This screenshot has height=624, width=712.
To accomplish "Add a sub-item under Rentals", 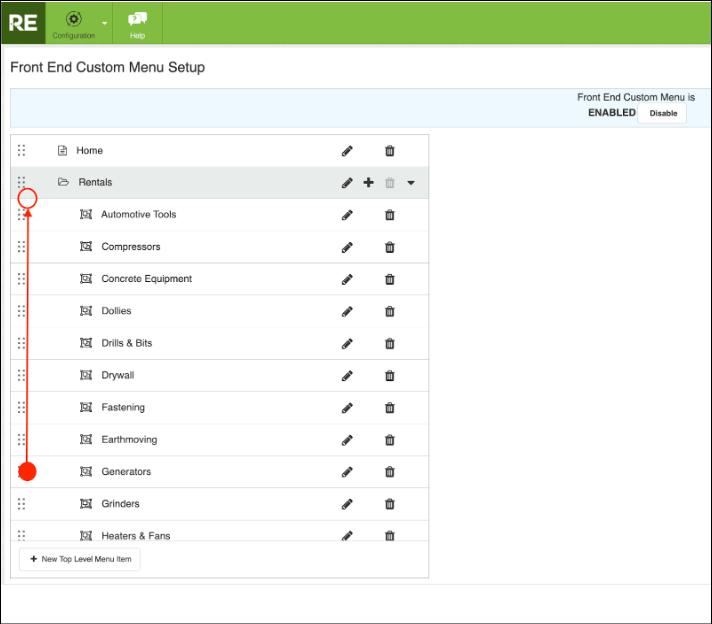I will 368,183.
